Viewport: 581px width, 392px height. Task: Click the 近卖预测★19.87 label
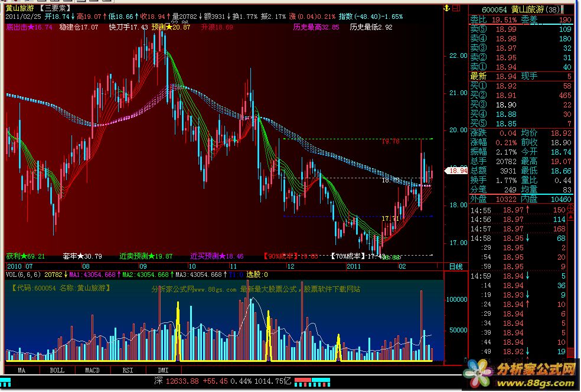pos(146,256)
